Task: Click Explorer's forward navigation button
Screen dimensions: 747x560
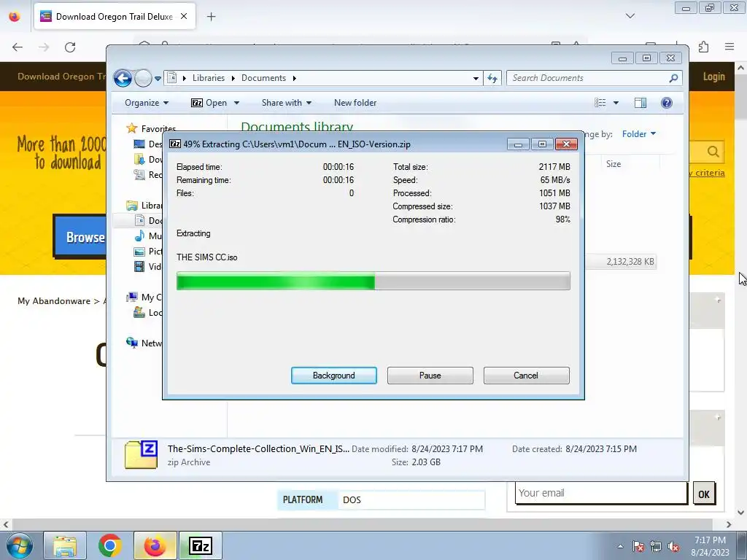Action: pos(142,78)
